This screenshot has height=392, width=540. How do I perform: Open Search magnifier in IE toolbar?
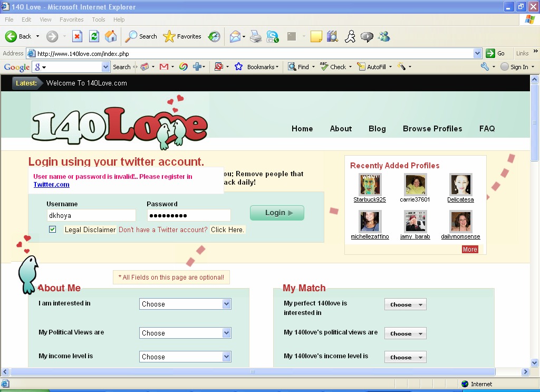click(131, 36)
